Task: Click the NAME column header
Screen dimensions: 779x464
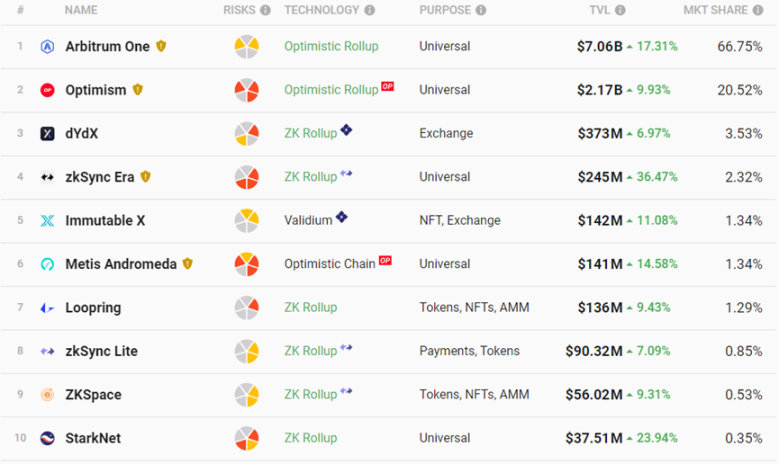Action: pyautogui.click(x=81, y=10)
